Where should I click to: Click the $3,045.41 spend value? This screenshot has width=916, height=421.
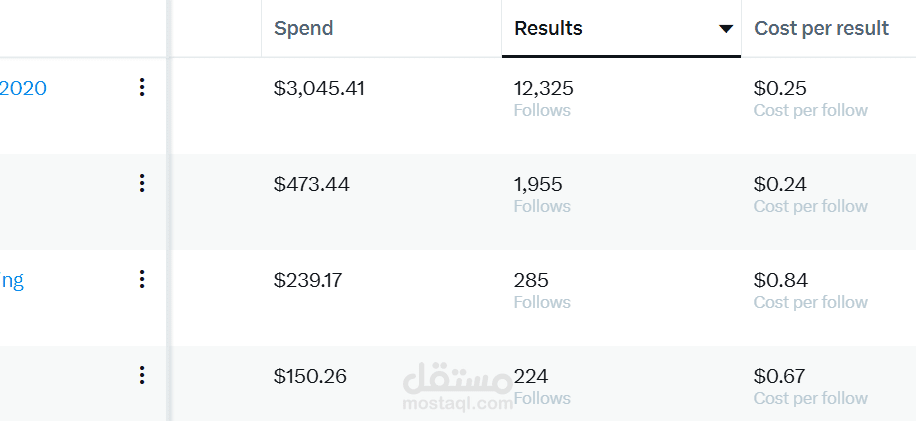[x=319, y=88]
